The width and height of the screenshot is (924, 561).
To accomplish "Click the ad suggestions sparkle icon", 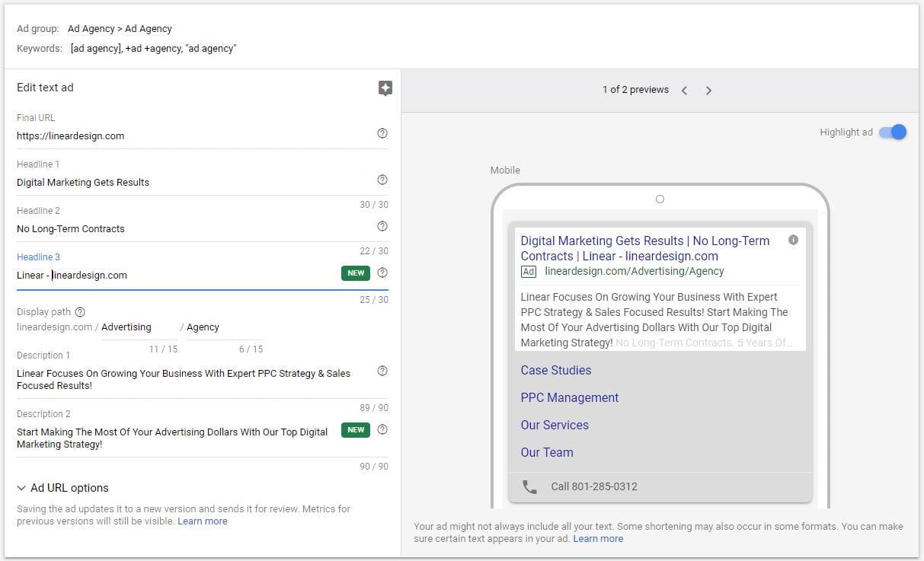I will (x=385, y=88).
